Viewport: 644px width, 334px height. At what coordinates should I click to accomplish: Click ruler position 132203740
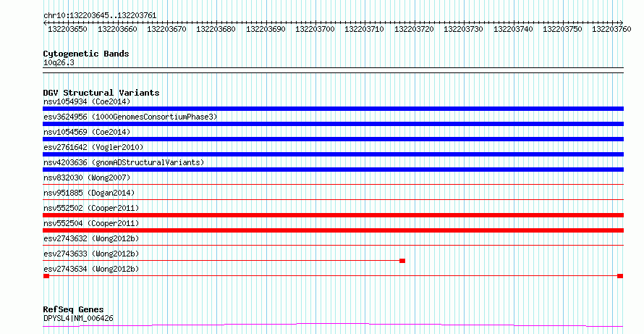coord(513,29)
